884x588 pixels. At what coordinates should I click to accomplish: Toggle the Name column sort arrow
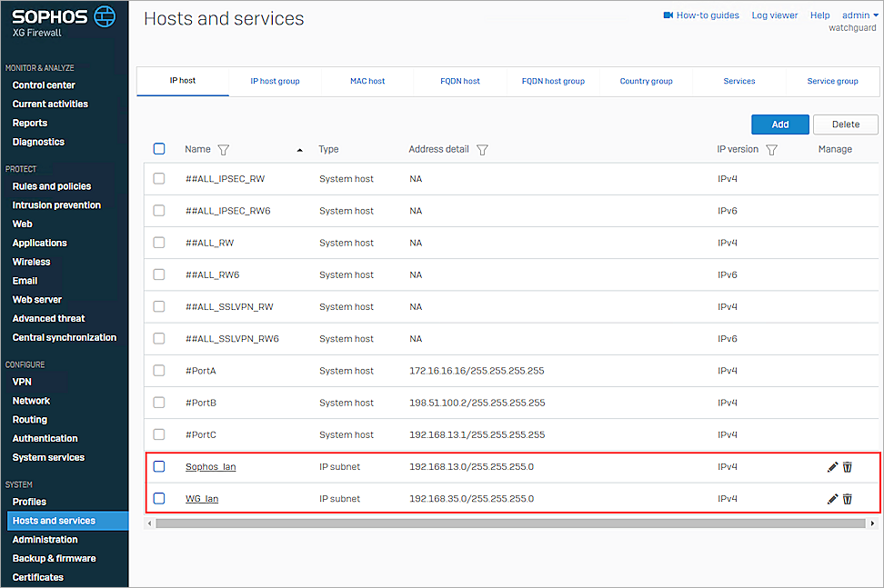(x=299, y=149)
